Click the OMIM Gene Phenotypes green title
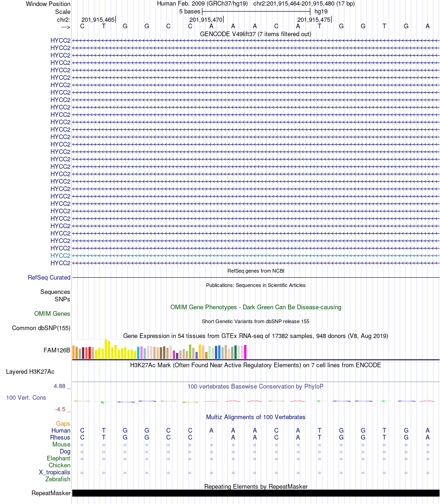This screenshot has width=440, height=504. 256,307
